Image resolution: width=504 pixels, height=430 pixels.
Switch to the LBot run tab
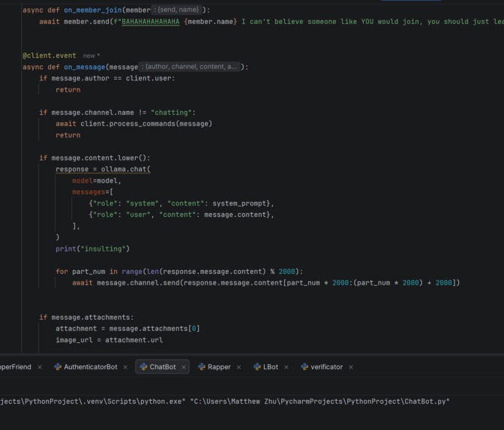coord(265,367)
